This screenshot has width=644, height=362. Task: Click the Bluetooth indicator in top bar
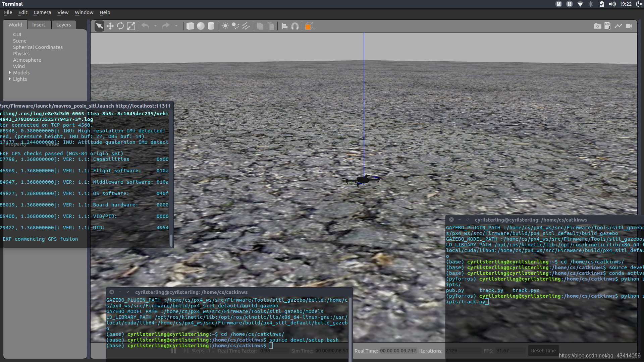coord(591,4)
